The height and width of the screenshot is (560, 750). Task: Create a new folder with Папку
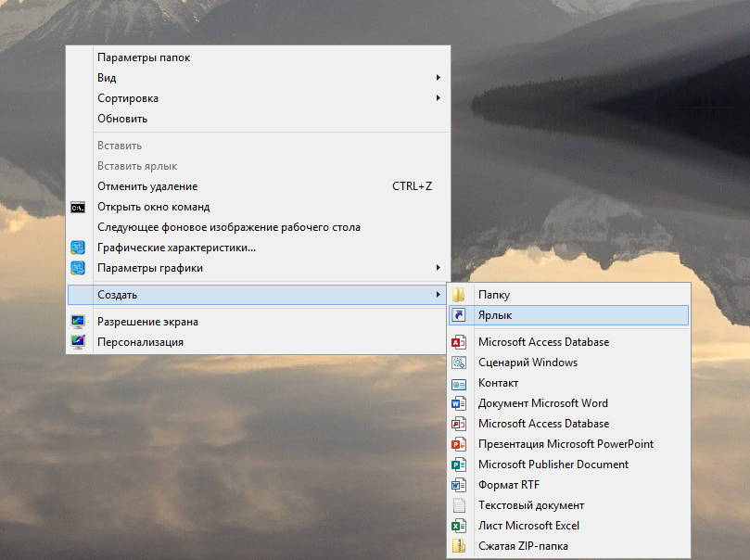coord(568,295)
